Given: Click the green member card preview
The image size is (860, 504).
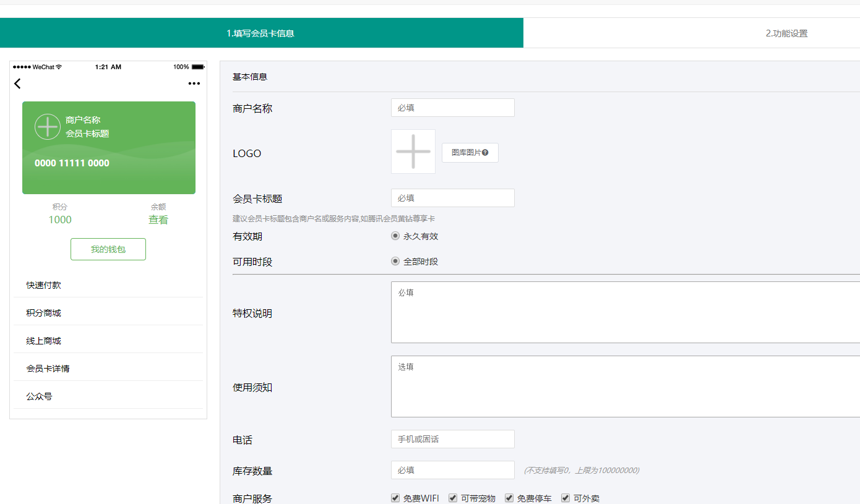Looking at the screenshot, I should click(109, 148).
